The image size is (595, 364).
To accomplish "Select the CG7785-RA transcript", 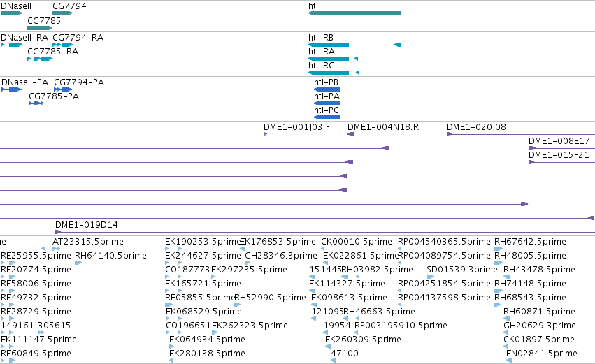I will [x=40, y=59].
